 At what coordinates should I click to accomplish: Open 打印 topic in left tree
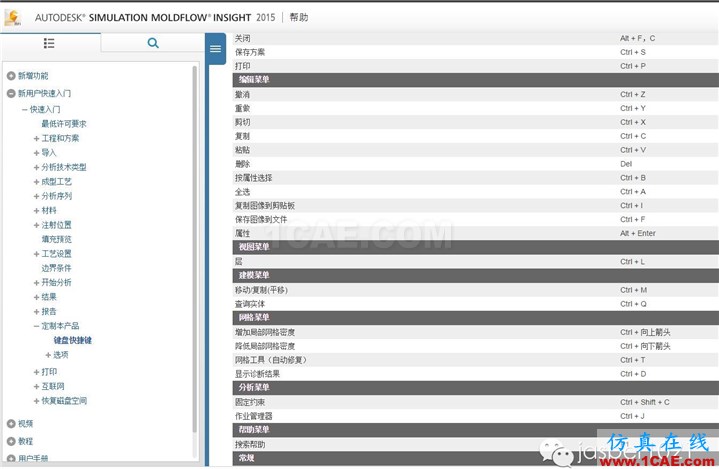tap(49, 372)
